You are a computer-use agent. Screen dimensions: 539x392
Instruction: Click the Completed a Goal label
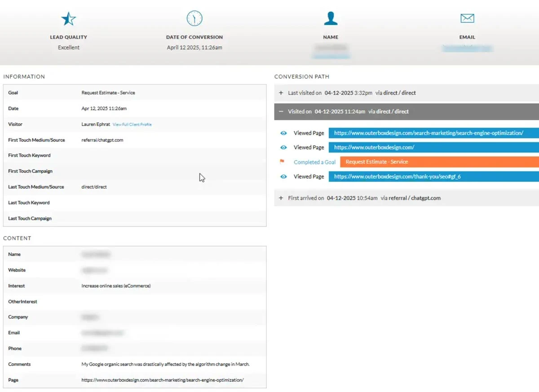point(314,162)
